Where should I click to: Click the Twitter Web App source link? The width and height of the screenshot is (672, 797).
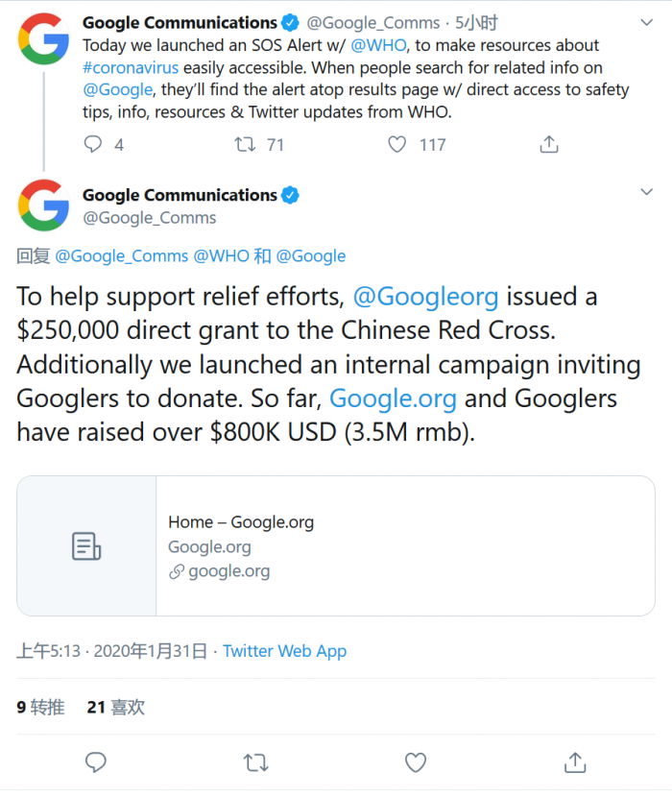(x=284, y=651)
